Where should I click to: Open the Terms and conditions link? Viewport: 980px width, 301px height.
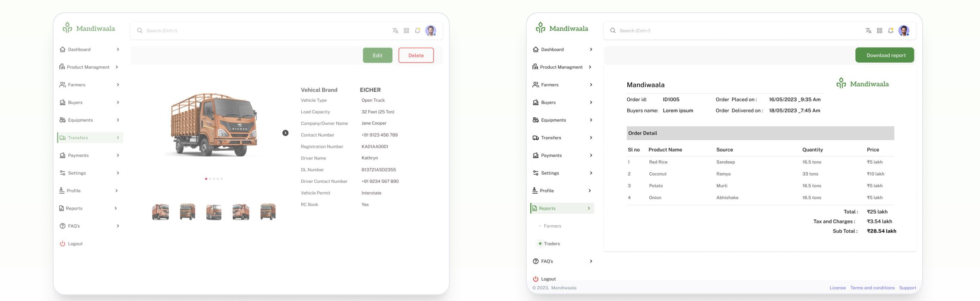coord(873,288)
